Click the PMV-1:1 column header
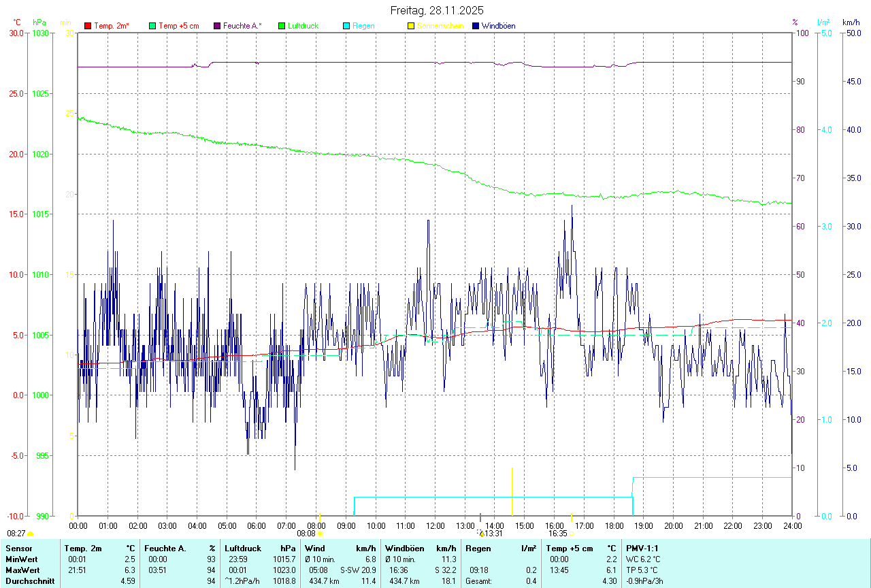The image size is (871, 588). pos(642,548)
